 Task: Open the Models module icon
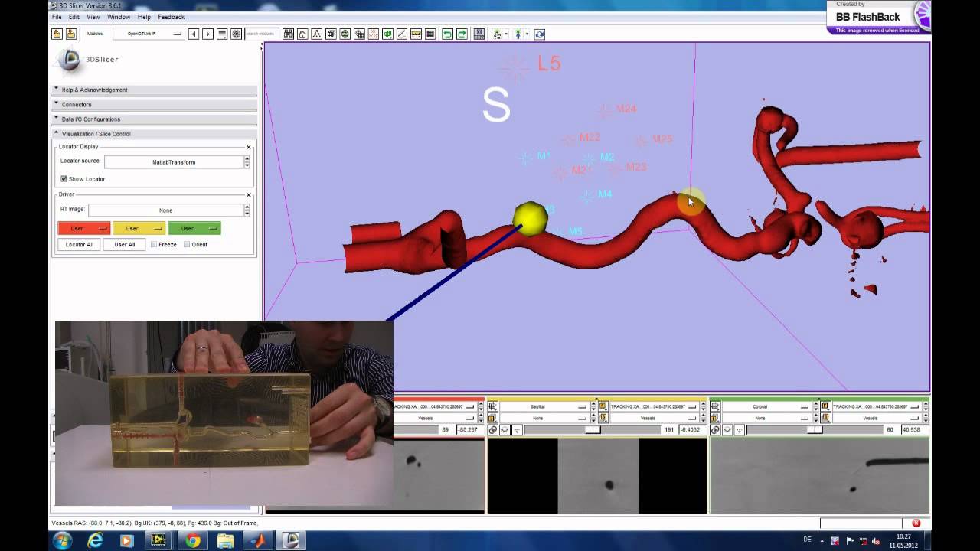point(345,34)
